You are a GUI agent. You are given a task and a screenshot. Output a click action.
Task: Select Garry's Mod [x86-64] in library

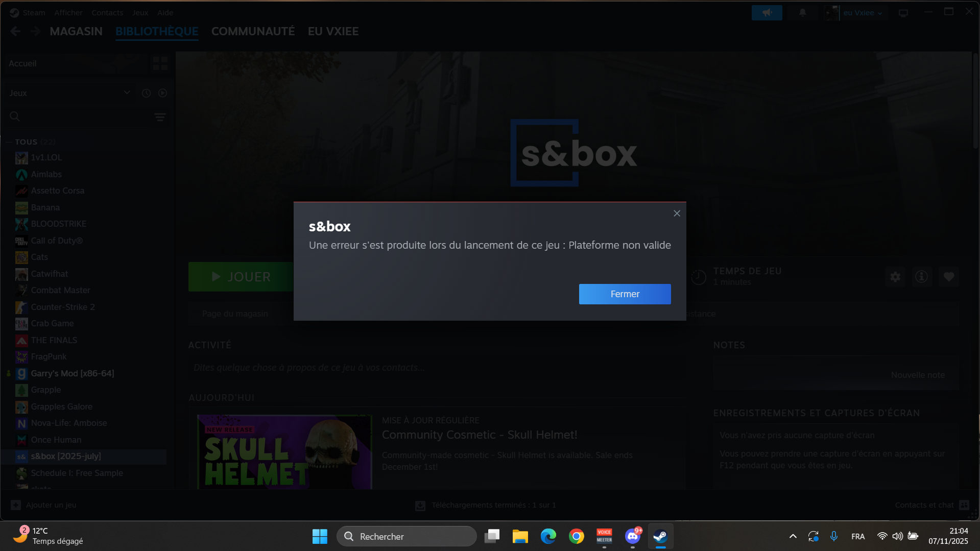pos(72,373)
